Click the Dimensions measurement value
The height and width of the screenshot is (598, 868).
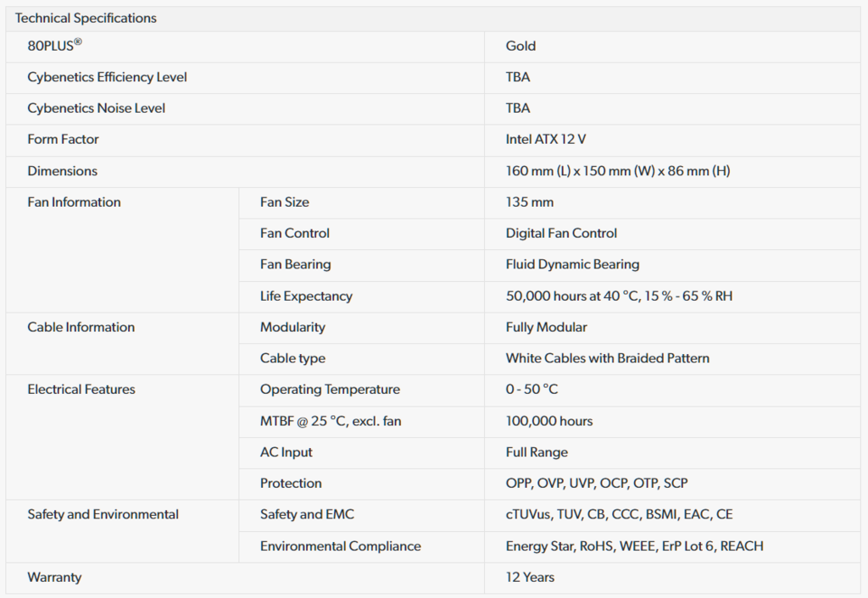tap(617, 171)
